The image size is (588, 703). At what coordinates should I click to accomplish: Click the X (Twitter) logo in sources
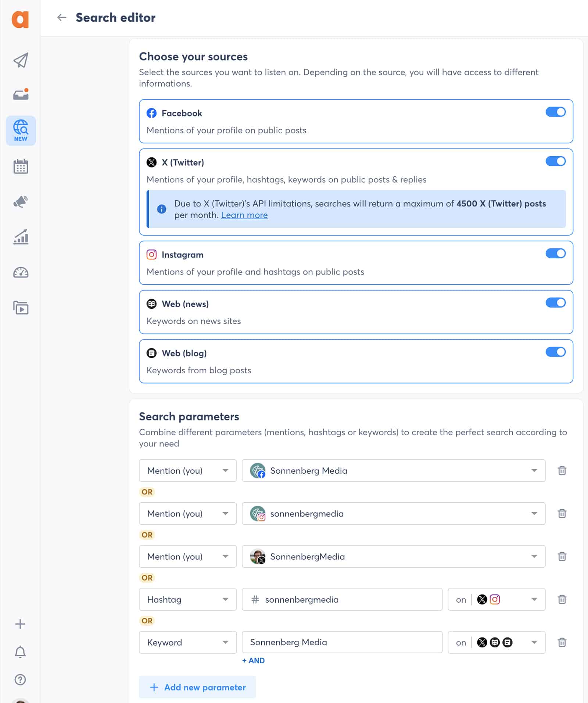pos(151,162)
